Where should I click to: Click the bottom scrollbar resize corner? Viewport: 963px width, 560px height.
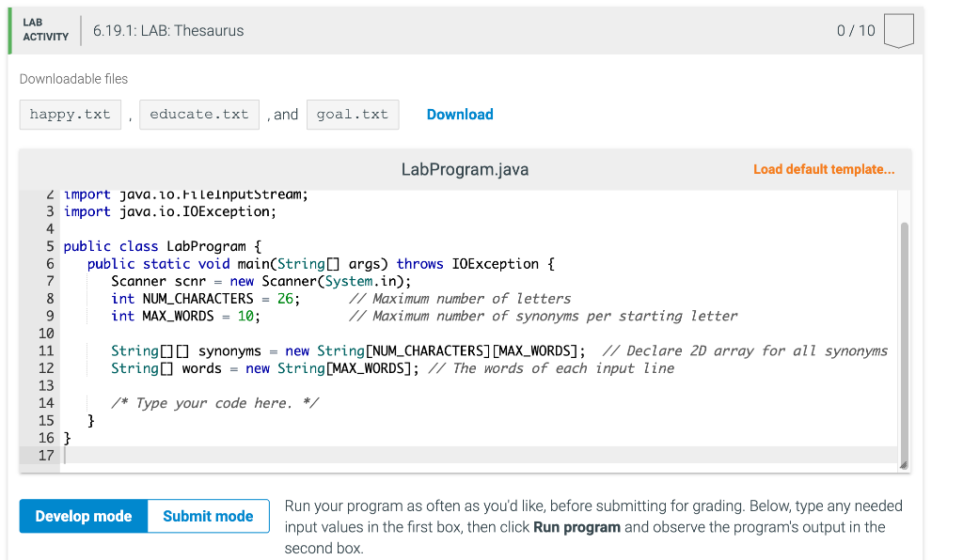pyautogui.click(x=903, y=464)
